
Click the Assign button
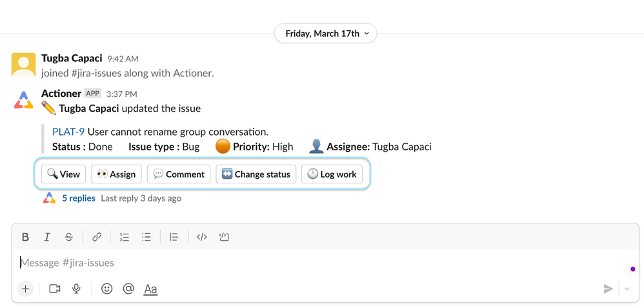coord(116,174)
